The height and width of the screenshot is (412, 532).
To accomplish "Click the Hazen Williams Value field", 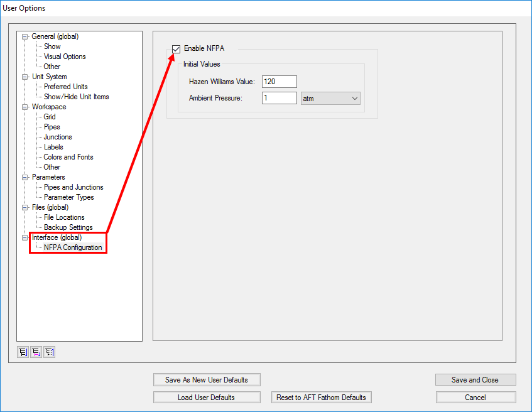I will [x=279, y=82].
